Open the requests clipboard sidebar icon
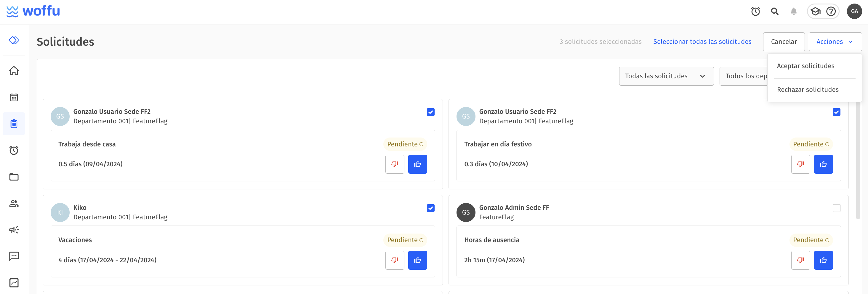Screen dimensions: 868x294 (14, 124)
